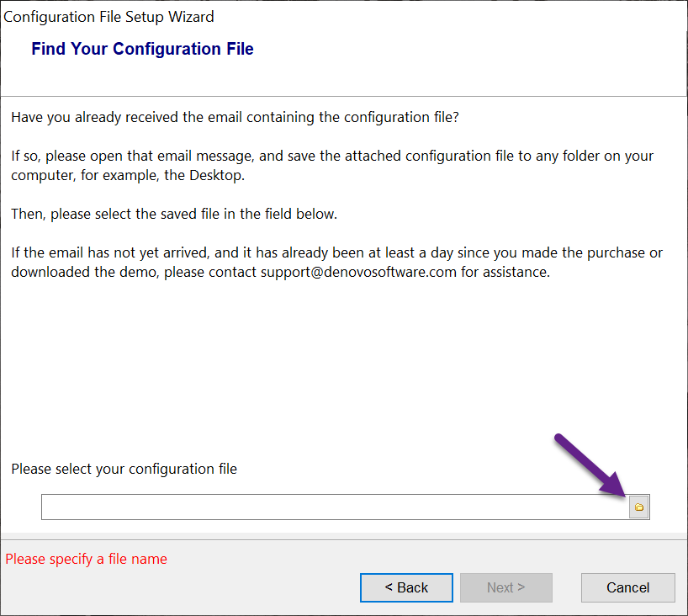Image resolution: width=688 pixels, height=616 pixels.
Task: Click the 'Find Your Configuration File' heading
Action: click(142, 49)
